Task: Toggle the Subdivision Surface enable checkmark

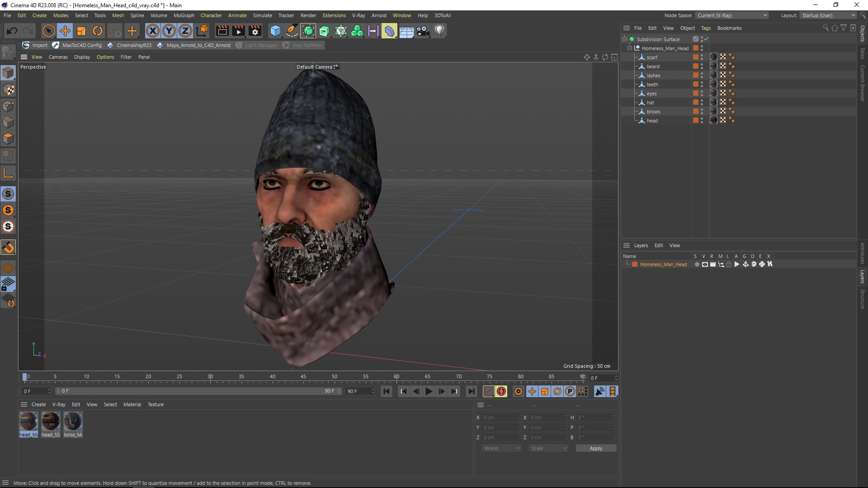Action: pyautogui.click(x=706, y=39)
